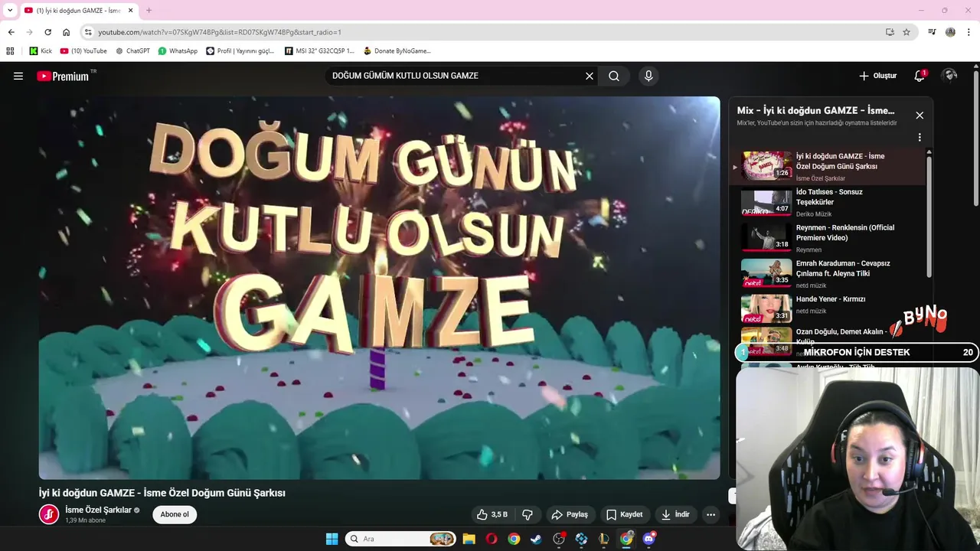Go back in browser history

tap(11, 32)
